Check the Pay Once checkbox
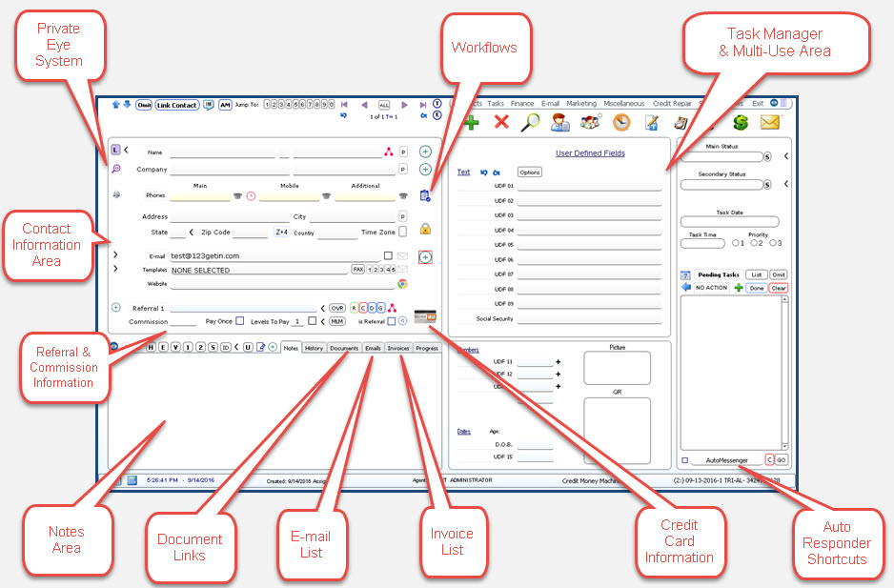 [x=240, y=321]
